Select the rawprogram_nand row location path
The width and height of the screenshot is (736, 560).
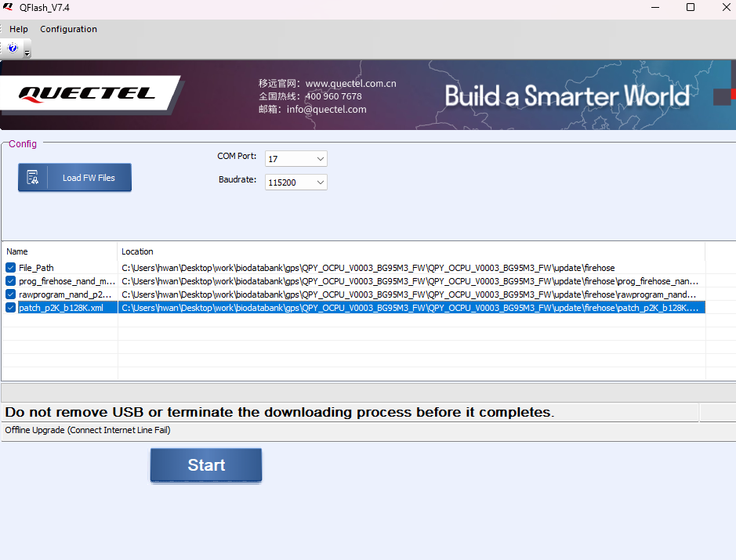(x=410, y=294)
